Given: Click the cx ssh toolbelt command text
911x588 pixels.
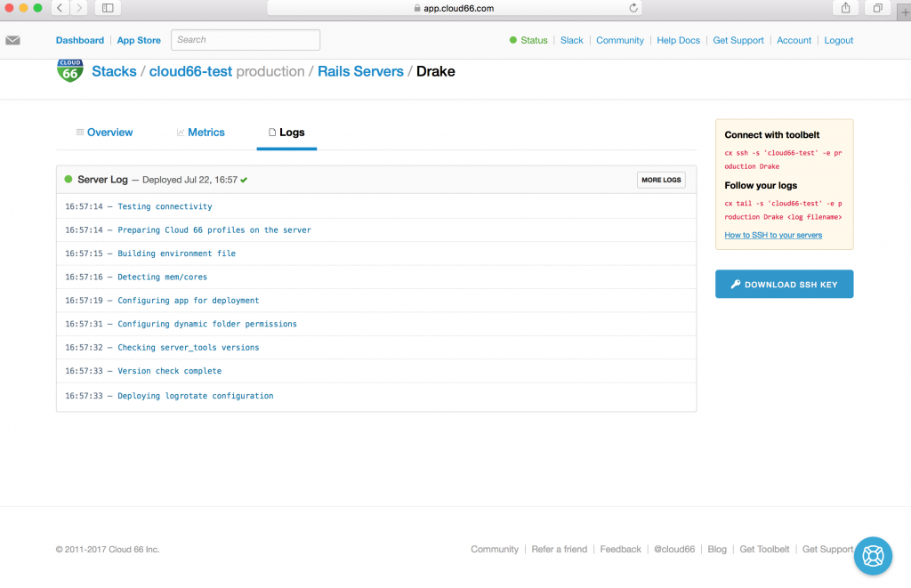Looking at the screenshot, I should pyautogui.click(x=783, y=160).
